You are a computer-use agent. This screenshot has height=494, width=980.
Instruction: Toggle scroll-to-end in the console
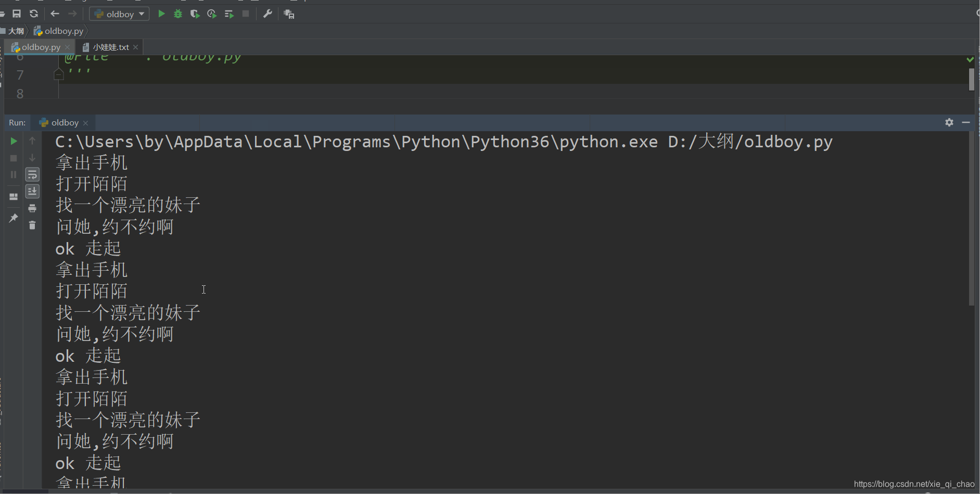click(32, 192)
